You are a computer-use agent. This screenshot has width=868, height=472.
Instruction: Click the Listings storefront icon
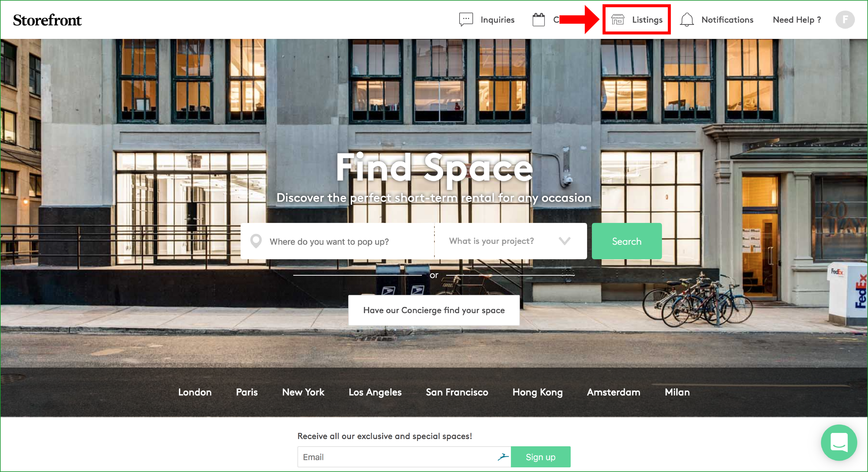tap(618, 20)
